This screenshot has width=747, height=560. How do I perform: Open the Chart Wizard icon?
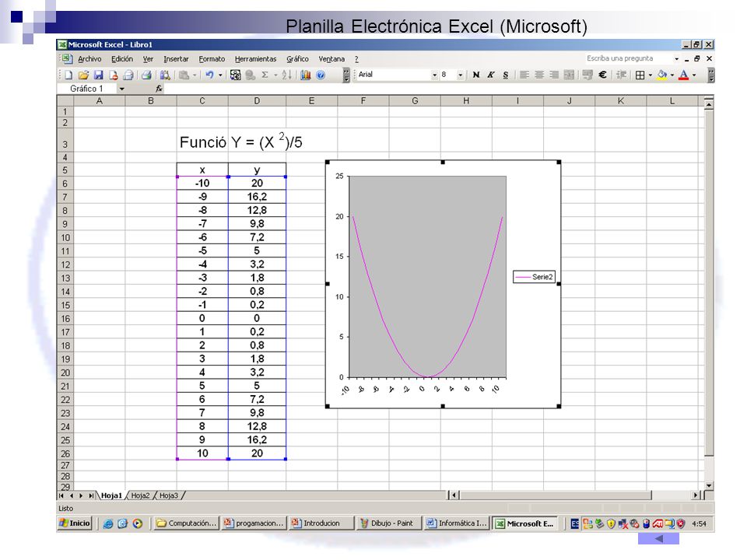(x=305, y=75)
